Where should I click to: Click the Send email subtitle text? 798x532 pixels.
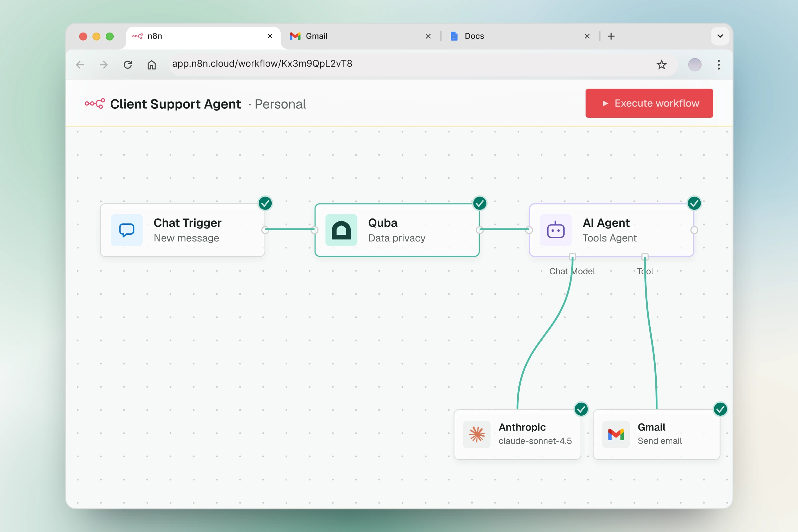pyautogui.click(x=660, y=441)
